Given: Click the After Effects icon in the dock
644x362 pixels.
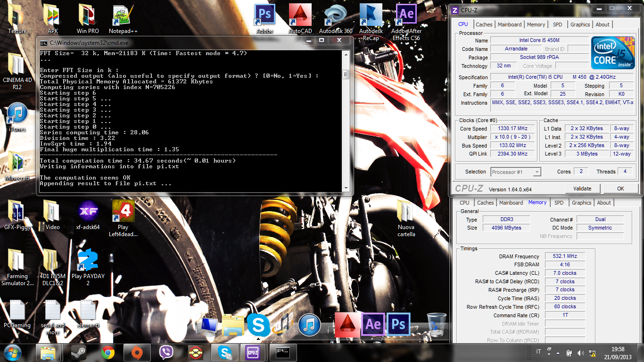Looking at the screenshot, I should tap(373, 324).
